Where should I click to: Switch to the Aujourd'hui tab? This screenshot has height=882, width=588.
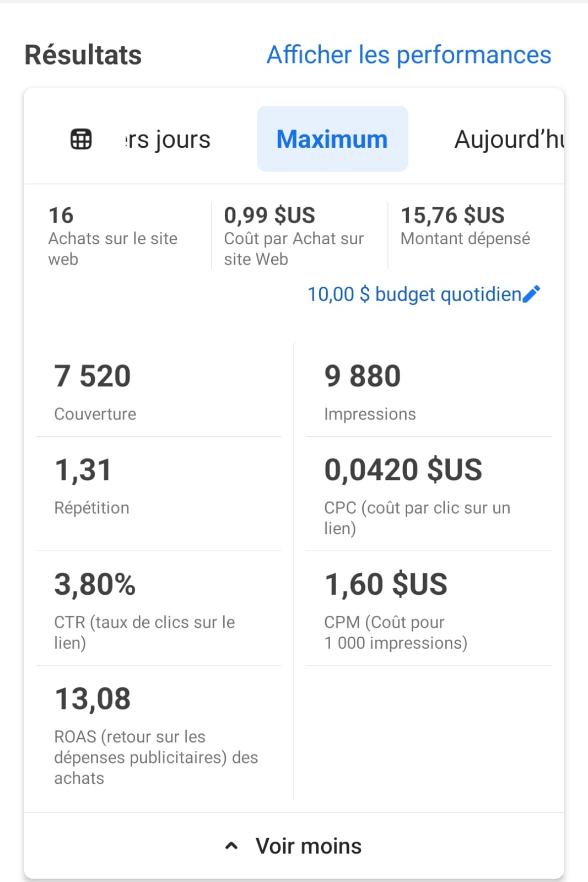pyautogui.click(x=508, y=139)
